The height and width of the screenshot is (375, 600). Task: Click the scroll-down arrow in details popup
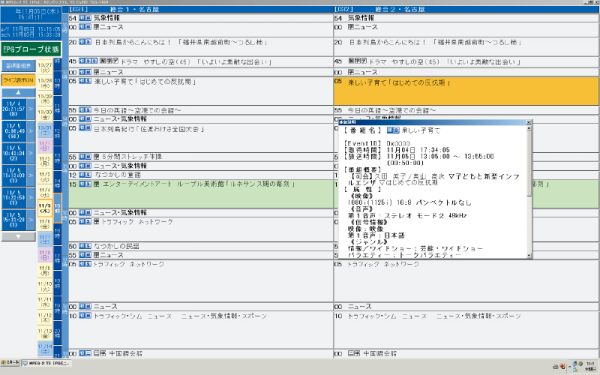pos(530,256)
